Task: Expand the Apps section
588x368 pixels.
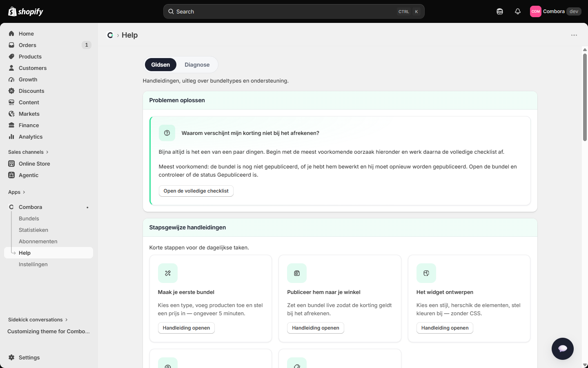Action: point(17,192)
